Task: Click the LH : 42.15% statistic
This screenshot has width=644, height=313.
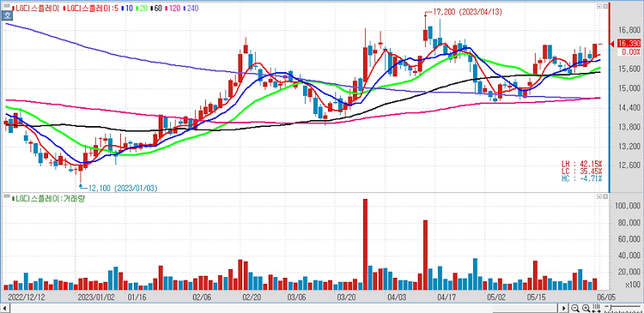Action: click(x=582, y=165)
